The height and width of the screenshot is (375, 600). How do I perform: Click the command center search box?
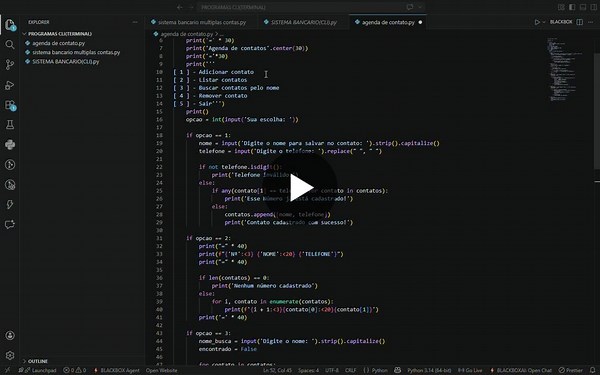pyautogui.click(x=311, y=7)
